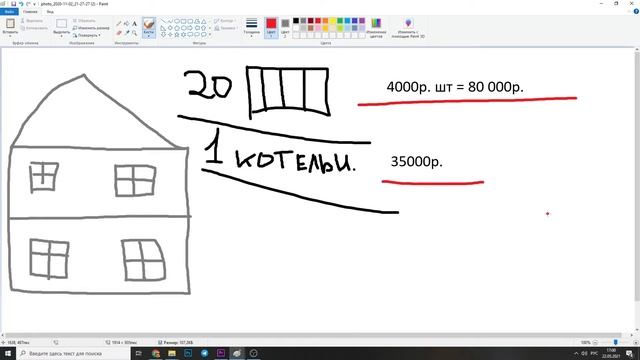The image size is (640, 360).
Task: Click the Select (Выделить) rectangle icon
Action: tap(62, 23)
